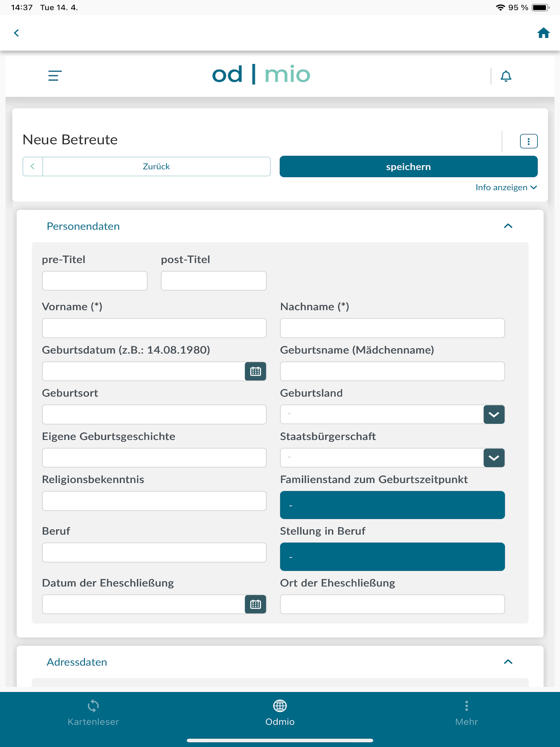Open calendar for Datum der Eheschließung

point(256,604)
